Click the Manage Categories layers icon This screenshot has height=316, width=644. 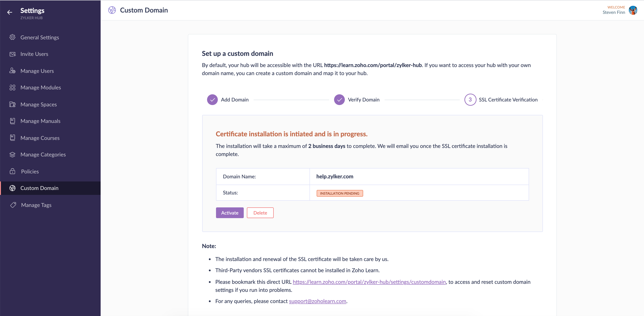click(13, 154)
